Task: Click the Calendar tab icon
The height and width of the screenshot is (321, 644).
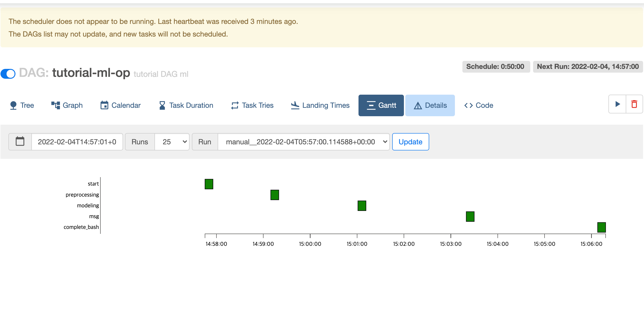Action: coord(104,105)
